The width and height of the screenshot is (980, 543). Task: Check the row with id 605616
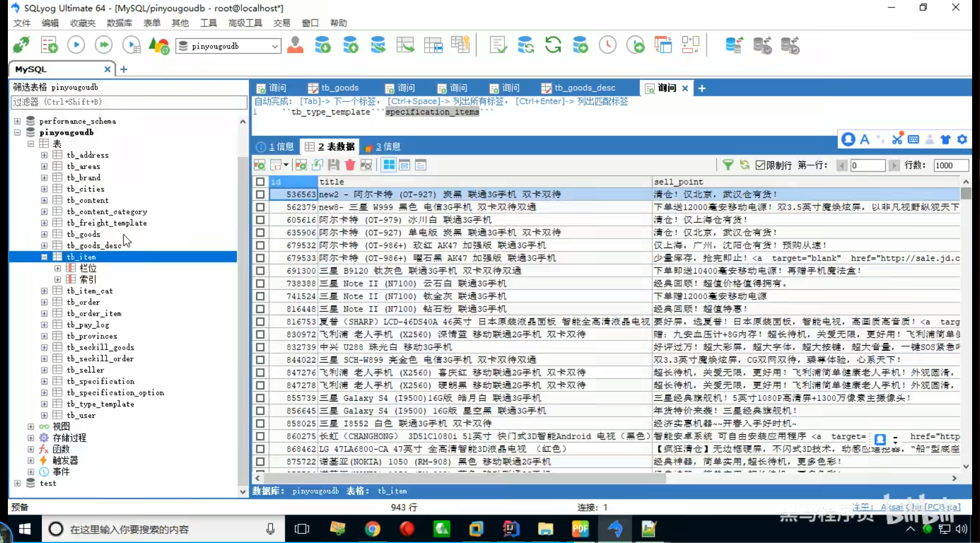(x=260, y=219)
